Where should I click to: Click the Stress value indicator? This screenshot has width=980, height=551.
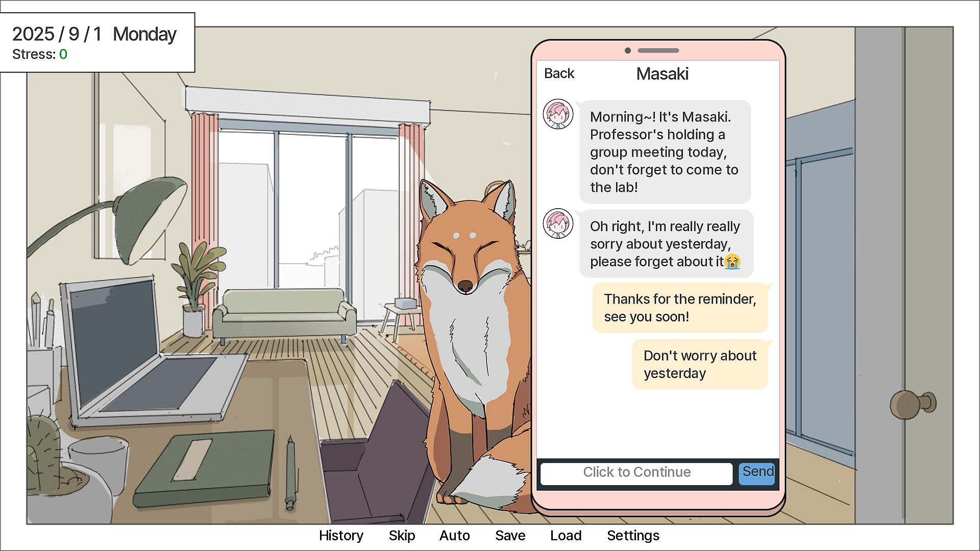coord(63,54)
